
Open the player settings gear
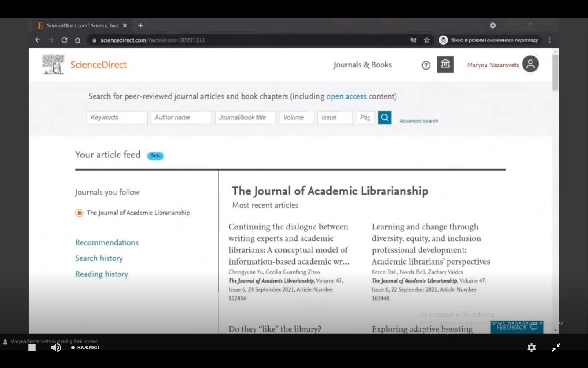(532, 348)
